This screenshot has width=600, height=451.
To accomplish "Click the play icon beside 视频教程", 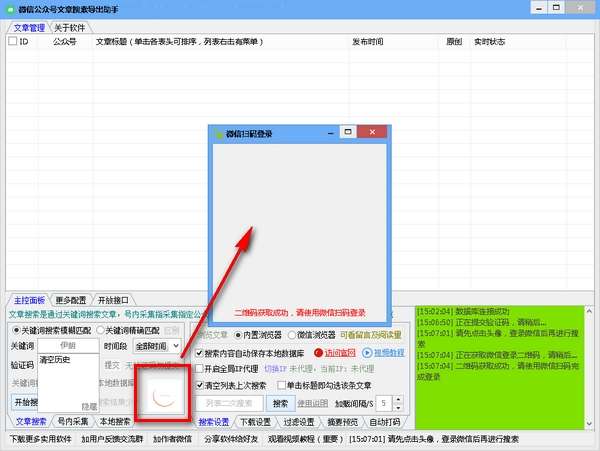I will 367,353.
